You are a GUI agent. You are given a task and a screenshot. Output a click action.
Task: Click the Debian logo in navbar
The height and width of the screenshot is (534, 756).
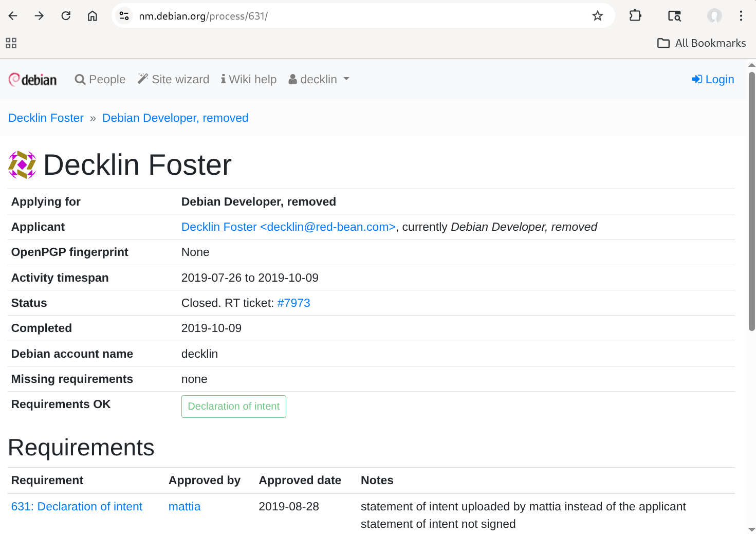click(32, 80)
